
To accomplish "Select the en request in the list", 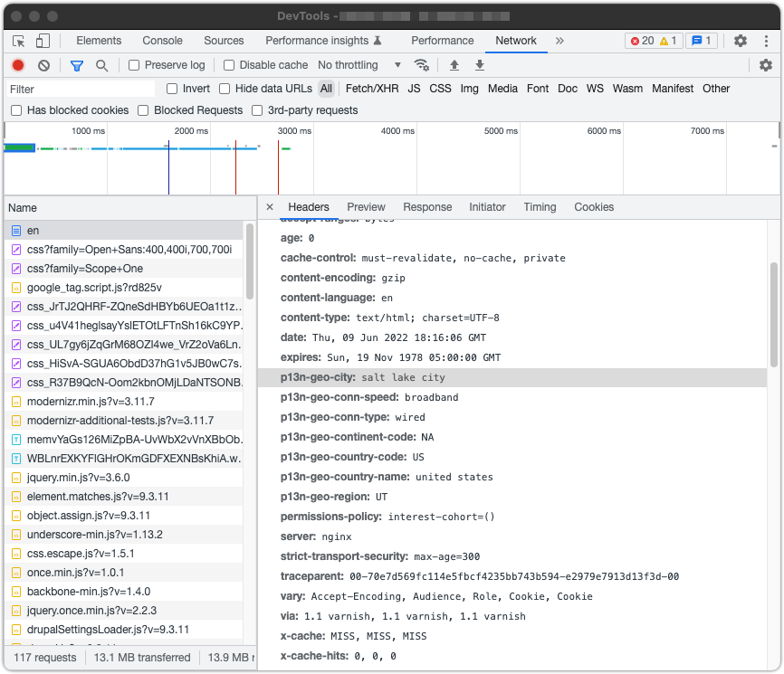I will click(33, 230).
